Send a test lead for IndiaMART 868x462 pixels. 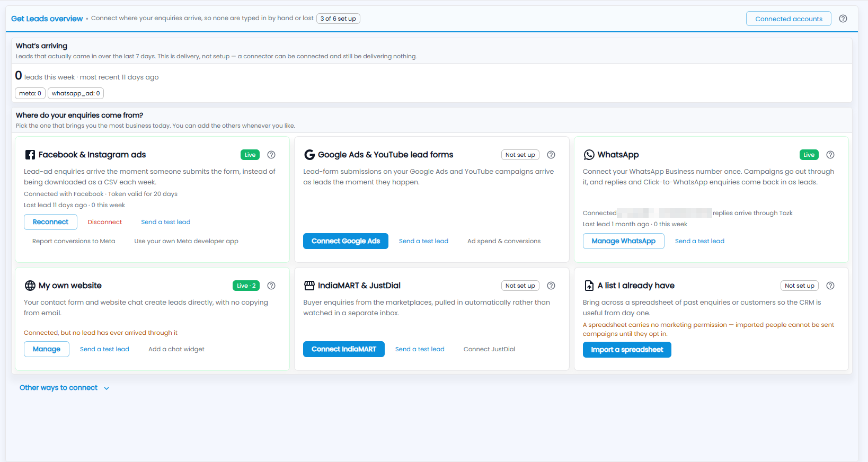420,349
